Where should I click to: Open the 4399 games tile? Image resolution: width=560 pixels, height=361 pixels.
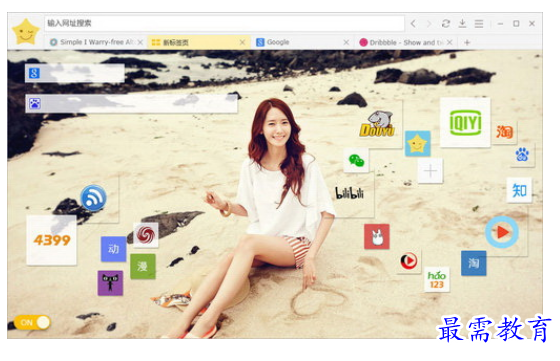coord(52,240)
